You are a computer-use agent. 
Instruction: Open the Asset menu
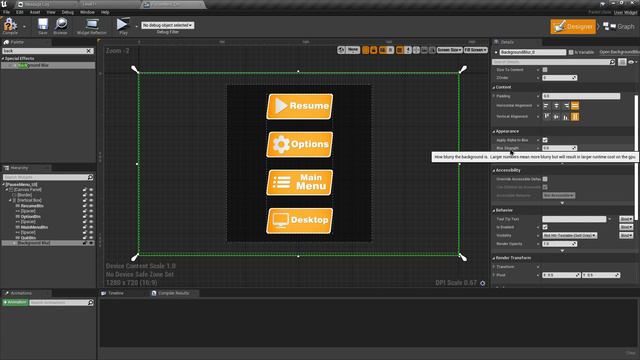point(35,12)
